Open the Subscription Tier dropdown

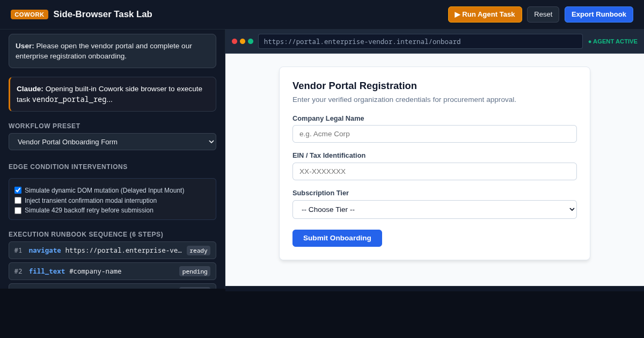pyautogui.click(x=435, y=209)
